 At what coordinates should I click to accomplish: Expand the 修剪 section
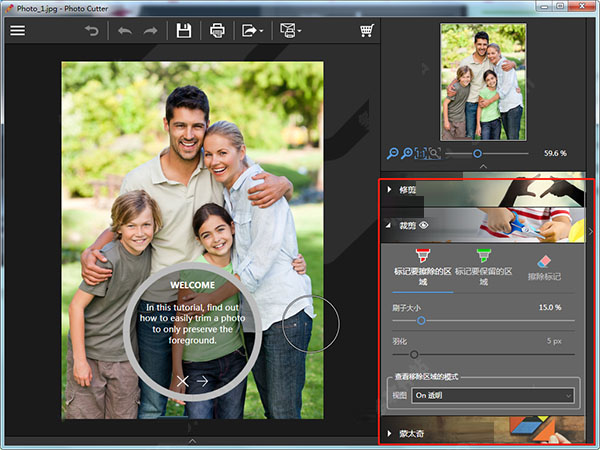click(389, 189)
